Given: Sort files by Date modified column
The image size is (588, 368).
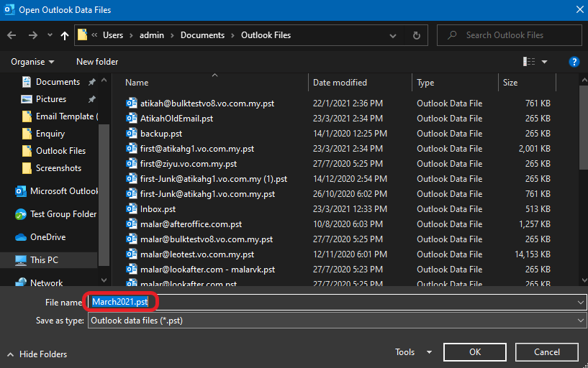Looking at the screenshot, I should (x=340, y=83).
